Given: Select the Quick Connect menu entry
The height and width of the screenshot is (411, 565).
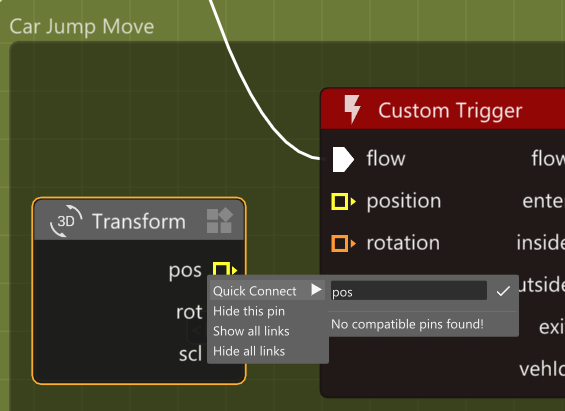Looking at the screenshot, I should 267,290.
